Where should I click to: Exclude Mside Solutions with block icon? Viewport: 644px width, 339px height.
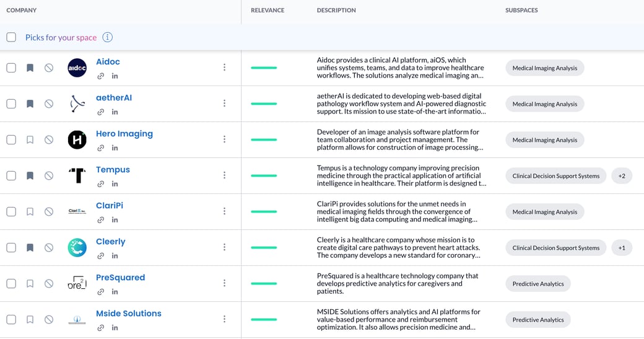[x=49, y=319]
